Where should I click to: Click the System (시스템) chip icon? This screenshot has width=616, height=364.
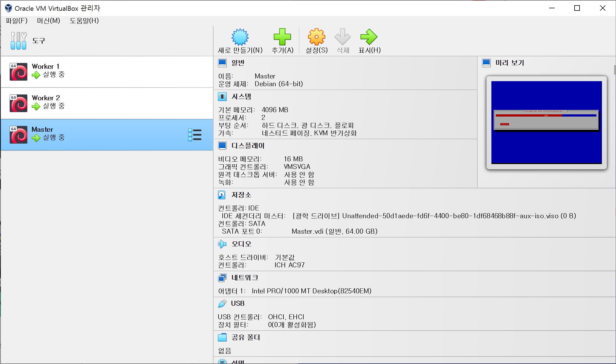(222, 97)
